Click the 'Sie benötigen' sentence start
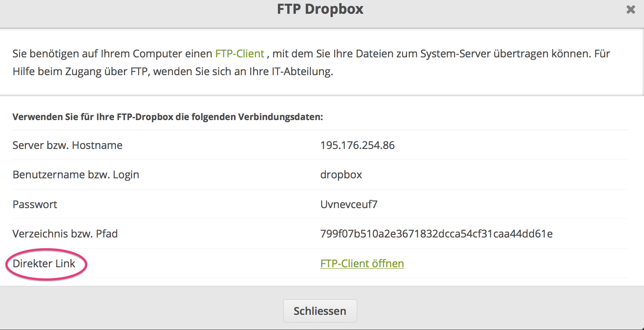Screen dimensions: 644x330 (x=40, y=54)
